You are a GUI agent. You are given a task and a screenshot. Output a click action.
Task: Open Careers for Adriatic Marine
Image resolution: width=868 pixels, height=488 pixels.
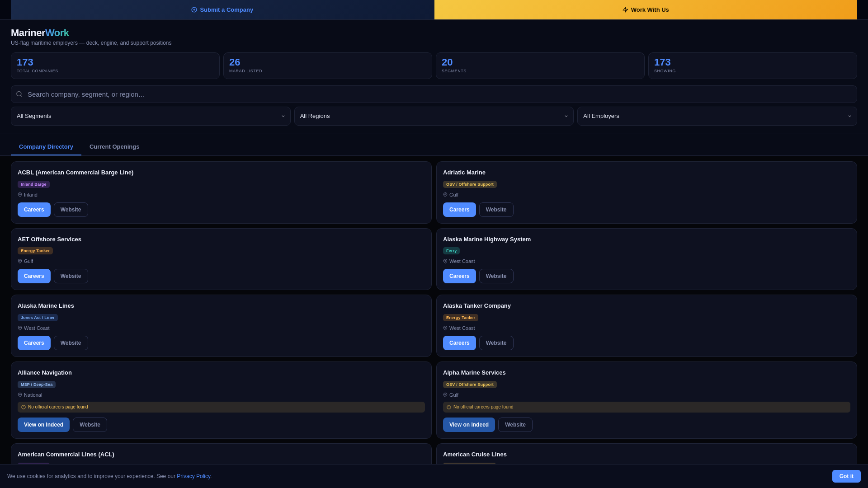[x=459, y=210]
